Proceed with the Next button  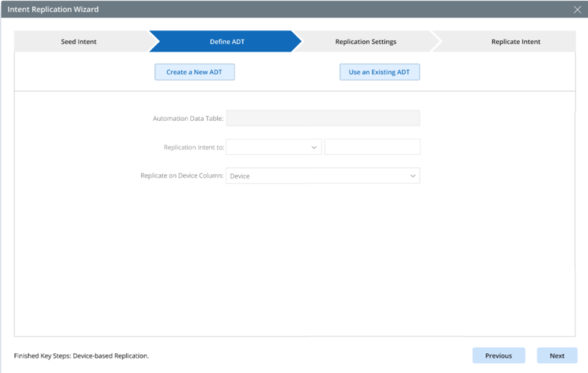pos(556,356)
